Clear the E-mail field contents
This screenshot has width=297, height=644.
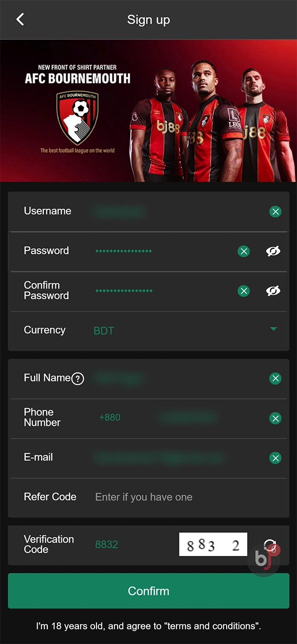(x=275, y=458)
